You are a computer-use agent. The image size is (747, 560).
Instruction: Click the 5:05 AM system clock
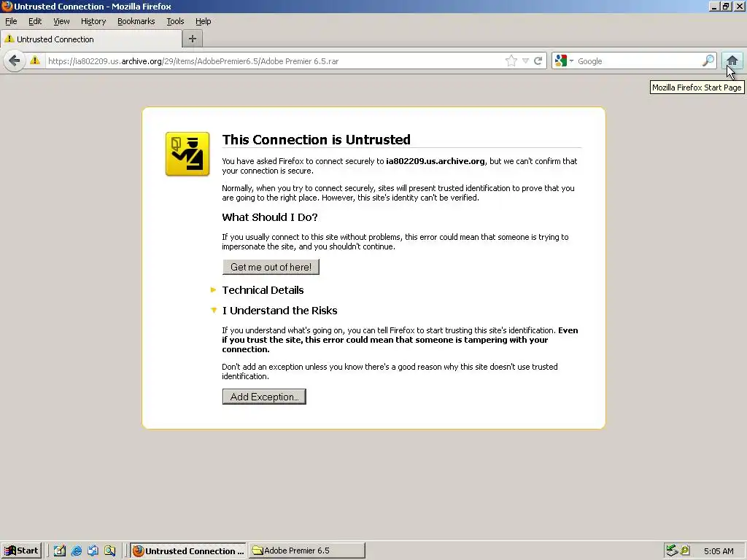pyautogui.click(x=719, y=551)
